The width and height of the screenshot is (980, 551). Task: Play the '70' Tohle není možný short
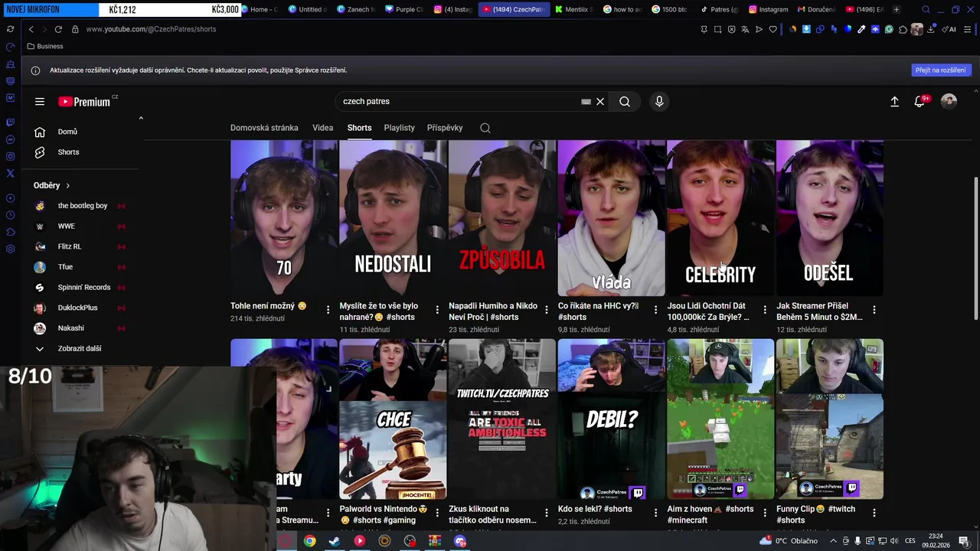284,218
